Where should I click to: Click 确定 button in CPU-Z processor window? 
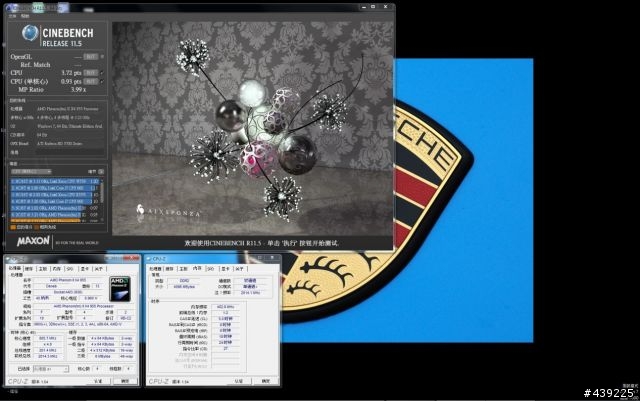(125, 381)
